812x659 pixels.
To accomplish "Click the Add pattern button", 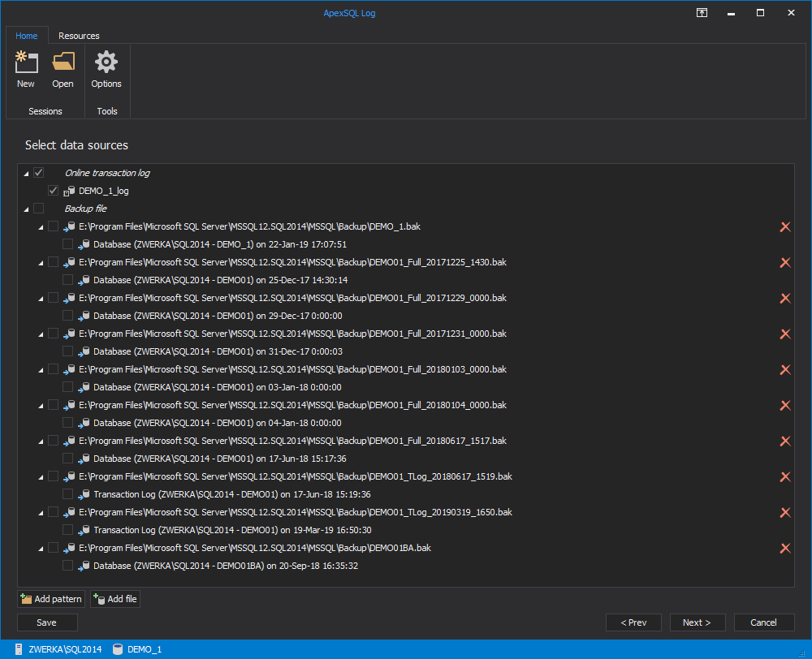I will coord(51,599).
